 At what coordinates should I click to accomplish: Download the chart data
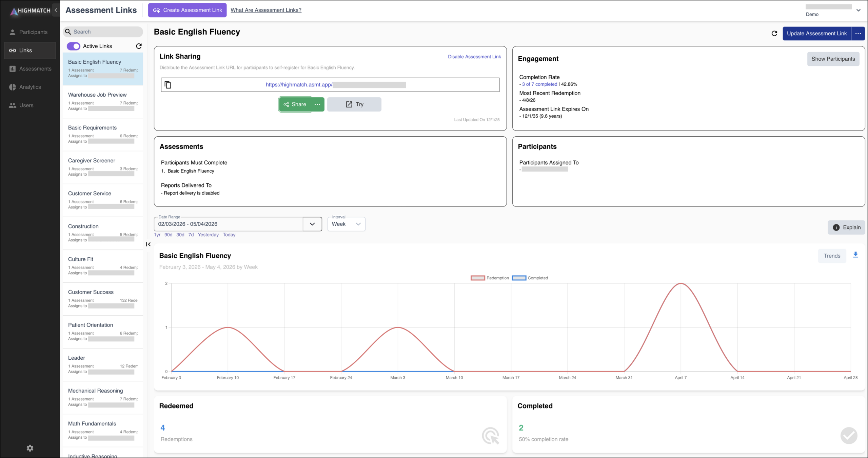[x=855, y=255]
